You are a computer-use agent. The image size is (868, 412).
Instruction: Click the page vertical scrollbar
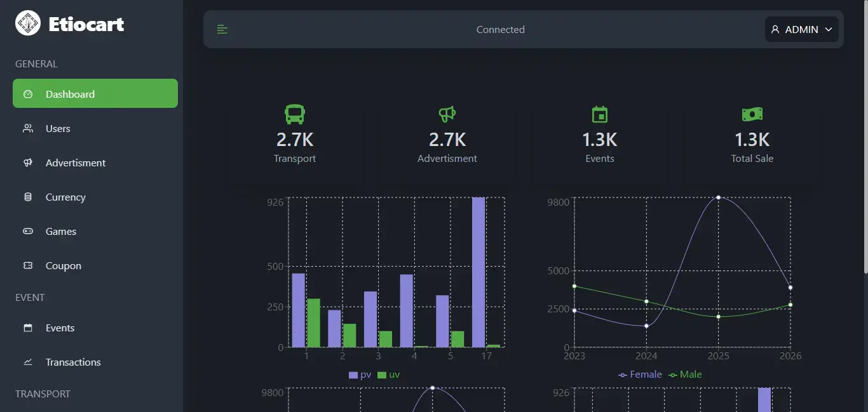tap(864, 140)
